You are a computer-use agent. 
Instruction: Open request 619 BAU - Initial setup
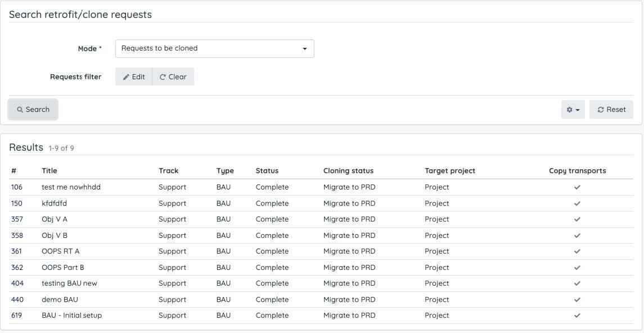tap(17, 315)
